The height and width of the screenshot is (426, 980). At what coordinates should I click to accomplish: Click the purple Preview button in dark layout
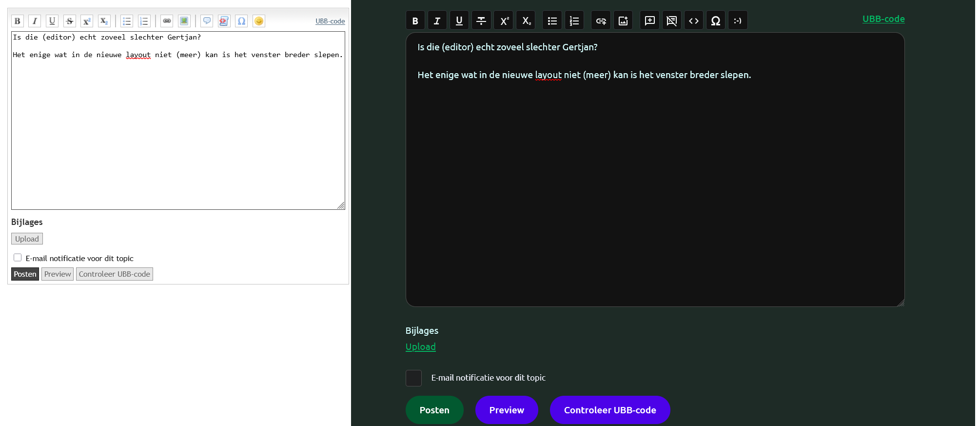[507, 410]
